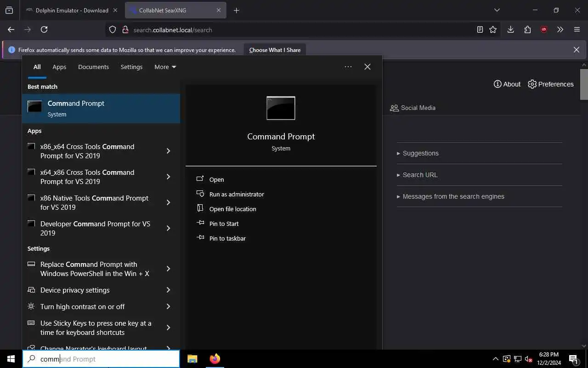Viewport: 588px width, 368px height.
Task: Bookmark this page with star icon
Action: click(x=493, y=29)
